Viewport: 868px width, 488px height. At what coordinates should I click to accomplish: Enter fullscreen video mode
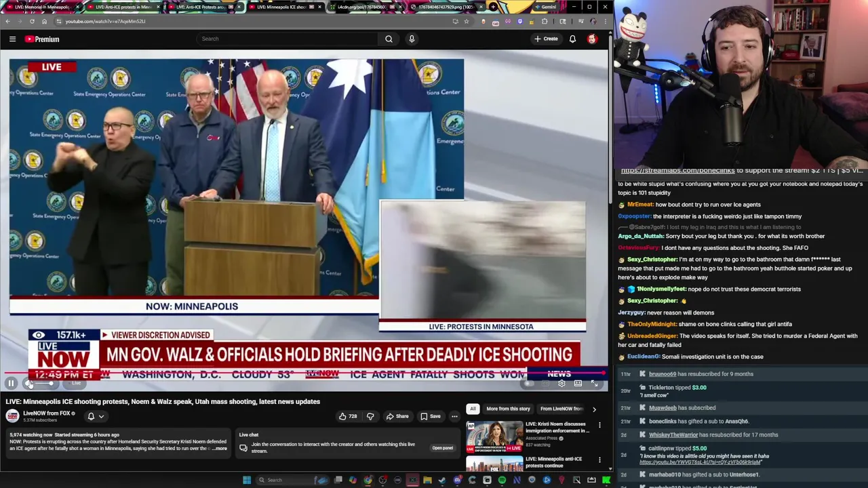[595, 384]
